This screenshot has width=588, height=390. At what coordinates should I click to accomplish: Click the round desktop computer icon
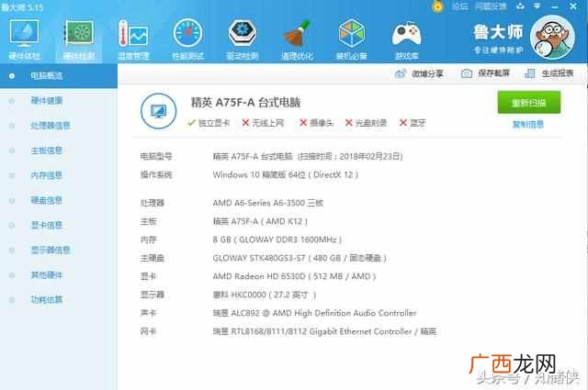(158, 111)
